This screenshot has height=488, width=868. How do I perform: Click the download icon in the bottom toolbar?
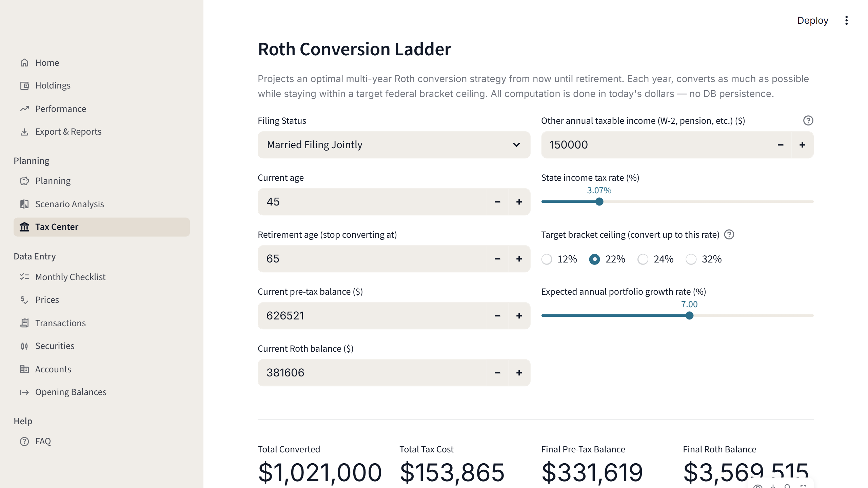773,486
